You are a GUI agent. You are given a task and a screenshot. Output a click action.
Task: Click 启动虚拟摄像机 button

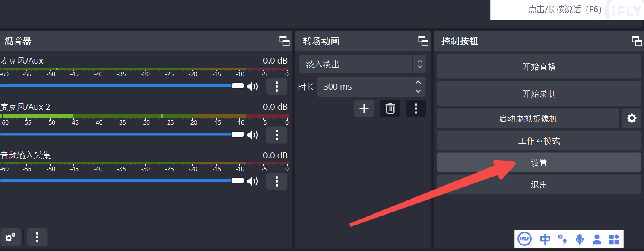pos(528,119)
